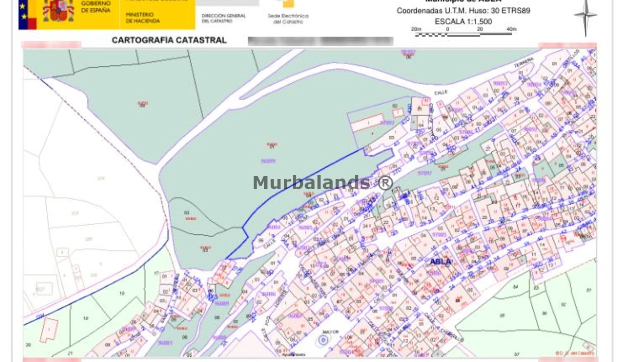This screenshot has height=362, width=644.
Task: Select parcel 87 in the bottom right
Action: click(517, 354)
